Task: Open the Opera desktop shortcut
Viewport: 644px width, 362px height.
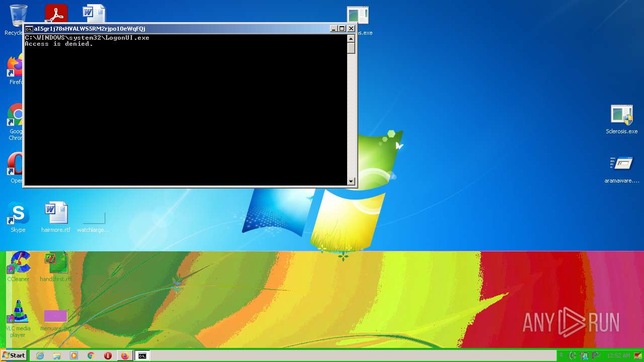Action: (x=15, y=168)
